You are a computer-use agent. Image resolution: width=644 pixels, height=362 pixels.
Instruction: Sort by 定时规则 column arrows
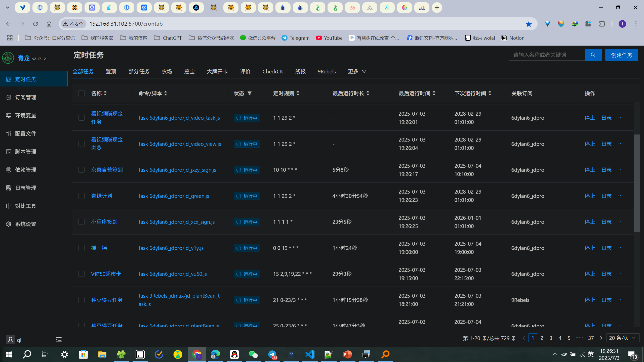click(x=298, y=93)
